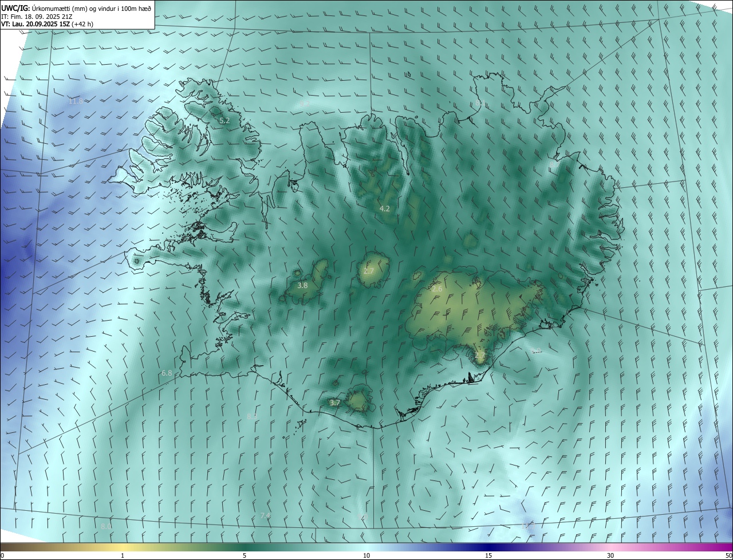Screen dimensions: 733x560
Task: Click the colour scale label 5
Action: pyautogui.click(x=245, y=555)
